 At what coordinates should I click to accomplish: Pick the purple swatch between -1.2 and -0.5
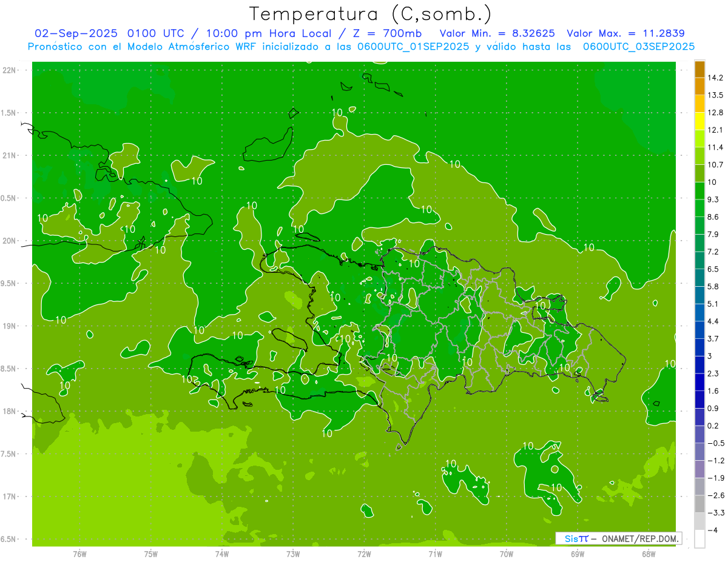click(x=699, y=452)
